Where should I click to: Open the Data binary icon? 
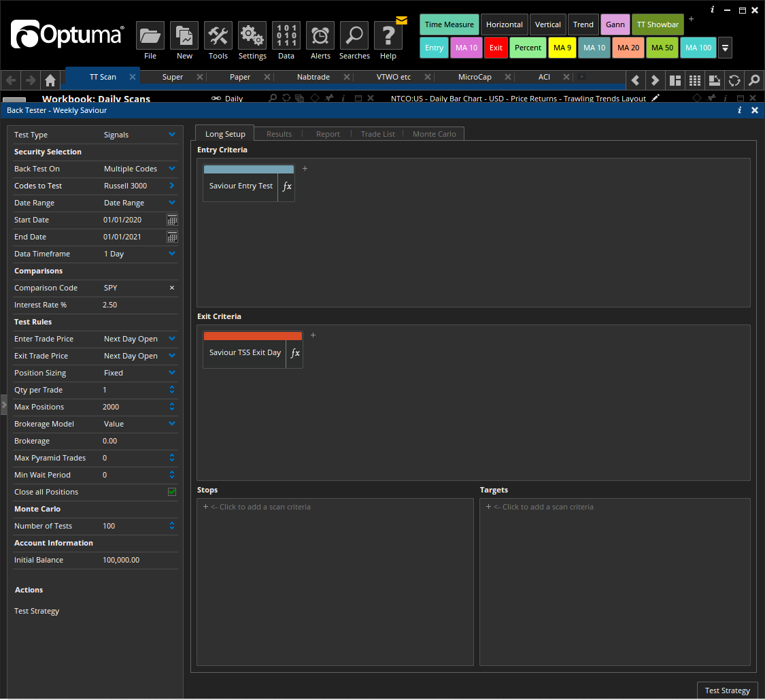286,36
